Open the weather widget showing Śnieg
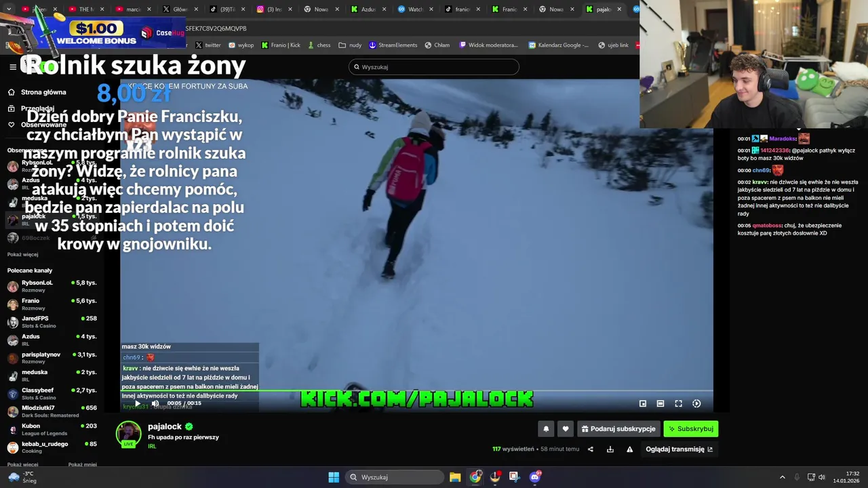 22,477
